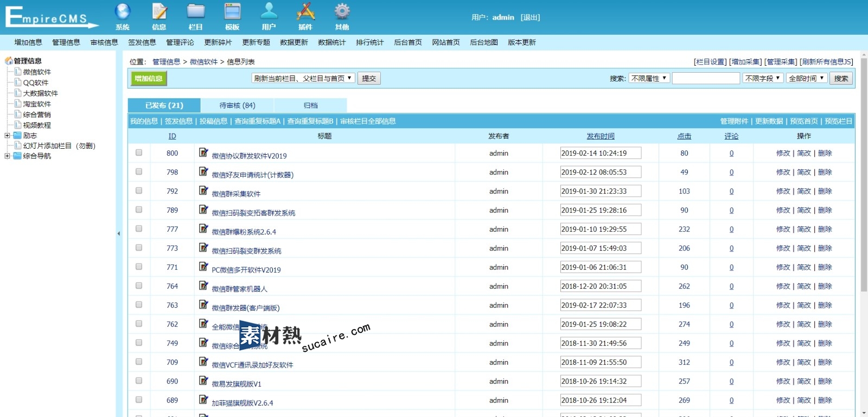Open the 用户 person icon
The image size is (868, 417).
pos(269,11)
